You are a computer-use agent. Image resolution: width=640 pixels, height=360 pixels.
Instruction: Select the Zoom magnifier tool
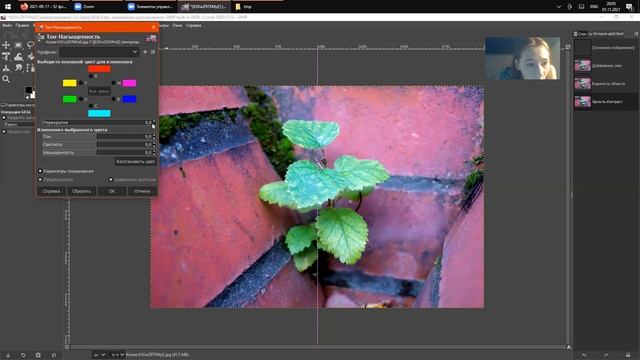[6, 79]
